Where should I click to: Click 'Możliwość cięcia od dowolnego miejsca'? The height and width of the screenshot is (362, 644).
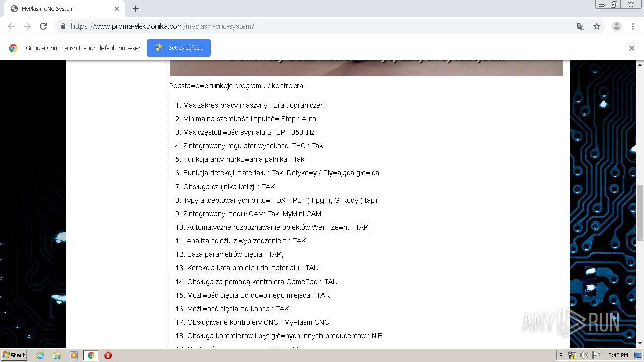pyautogui.click(x=259, y=295)
